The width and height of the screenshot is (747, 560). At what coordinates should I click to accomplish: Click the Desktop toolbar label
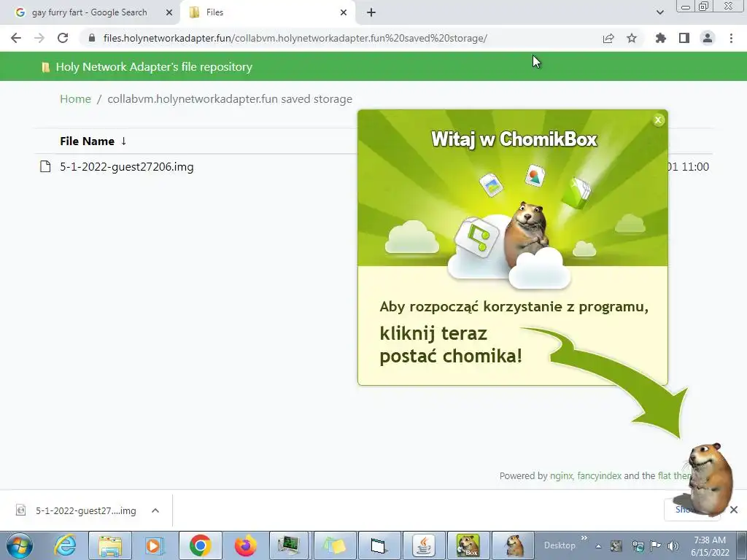click(x=560, y=545)
